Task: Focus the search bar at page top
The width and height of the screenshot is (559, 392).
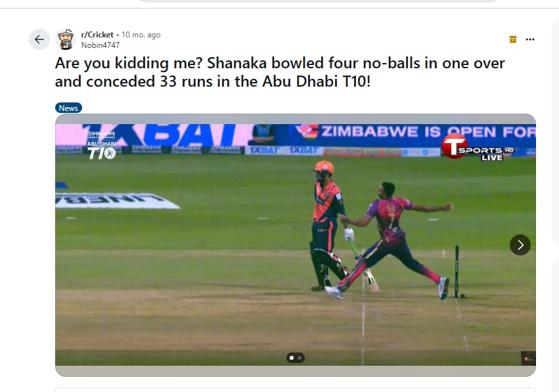Action: point(317,1)
